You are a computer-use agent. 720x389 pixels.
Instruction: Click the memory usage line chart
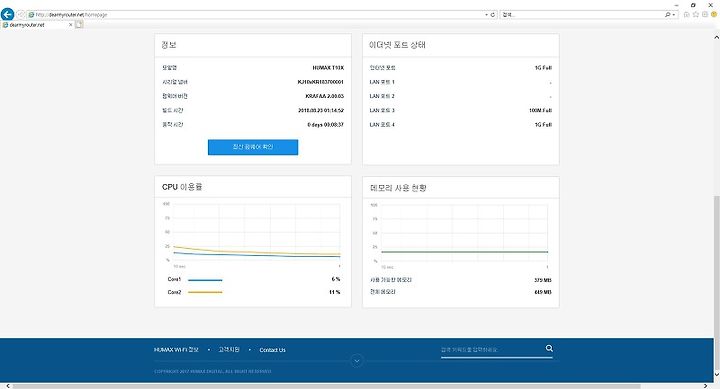[x=464, y=233]
